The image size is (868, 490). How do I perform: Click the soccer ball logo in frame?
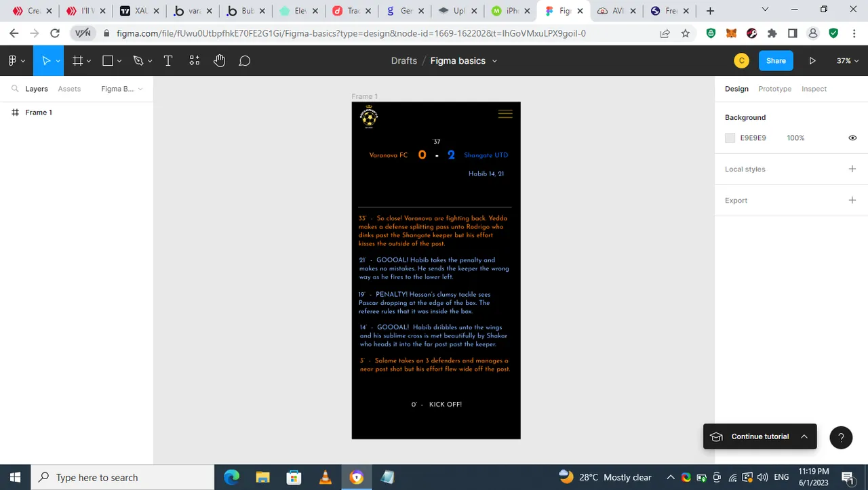pos(368,117)
